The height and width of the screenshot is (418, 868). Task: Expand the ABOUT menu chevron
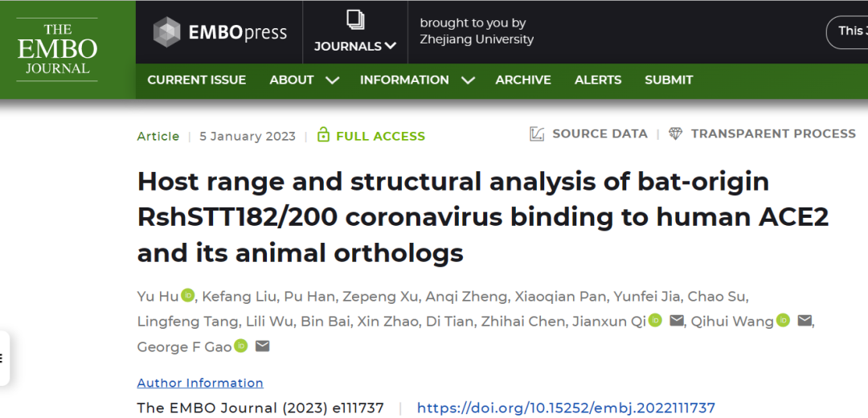point(332,80)
